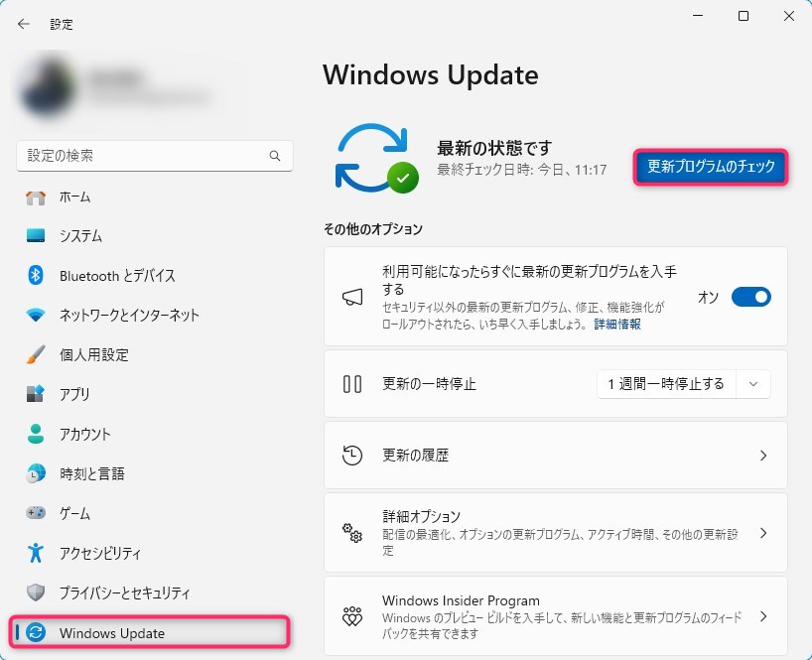Click the Bluetooth icon in sidebar
Viewport: 812px width, 660px height.
(36, 276)
